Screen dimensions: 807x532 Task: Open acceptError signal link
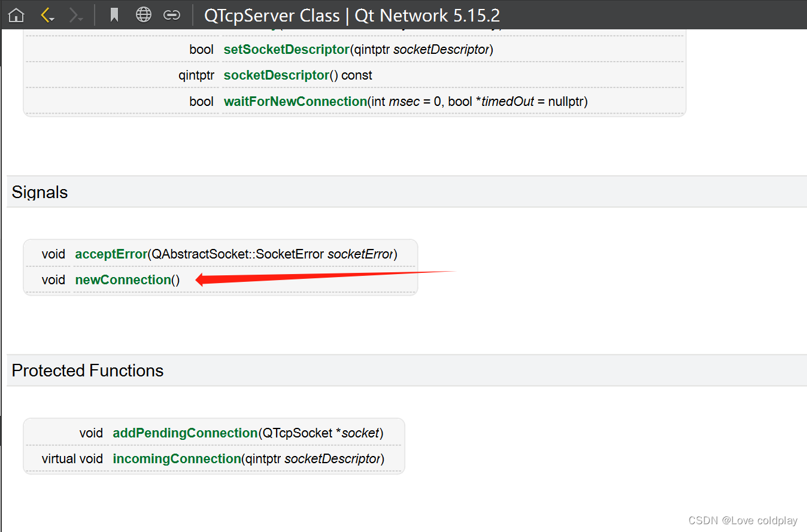111,254
